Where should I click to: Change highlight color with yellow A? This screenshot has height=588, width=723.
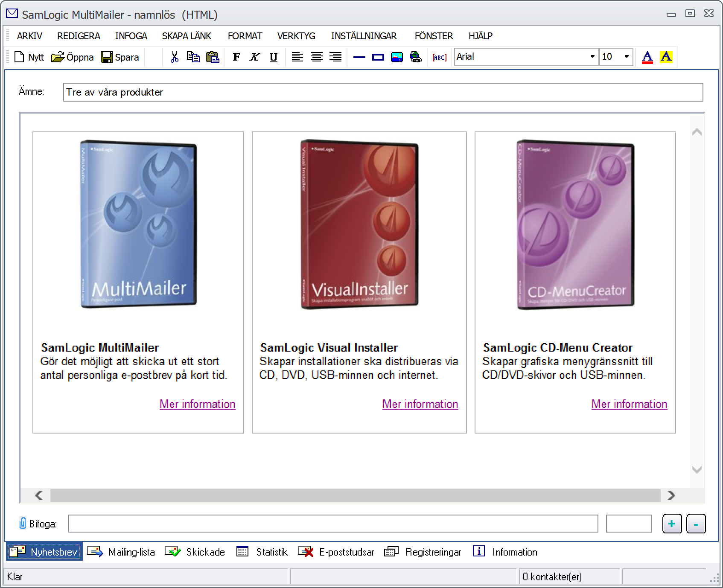click(666, 57)
